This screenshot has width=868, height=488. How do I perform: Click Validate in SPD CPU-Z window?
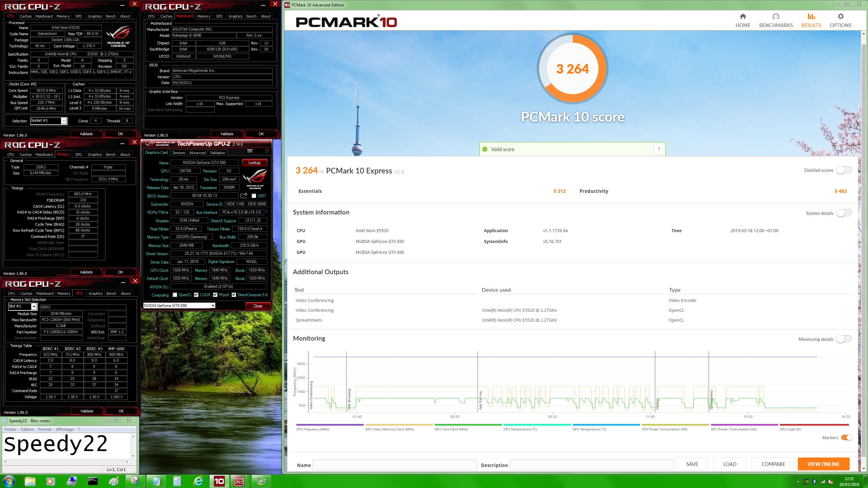click(87, 411)
